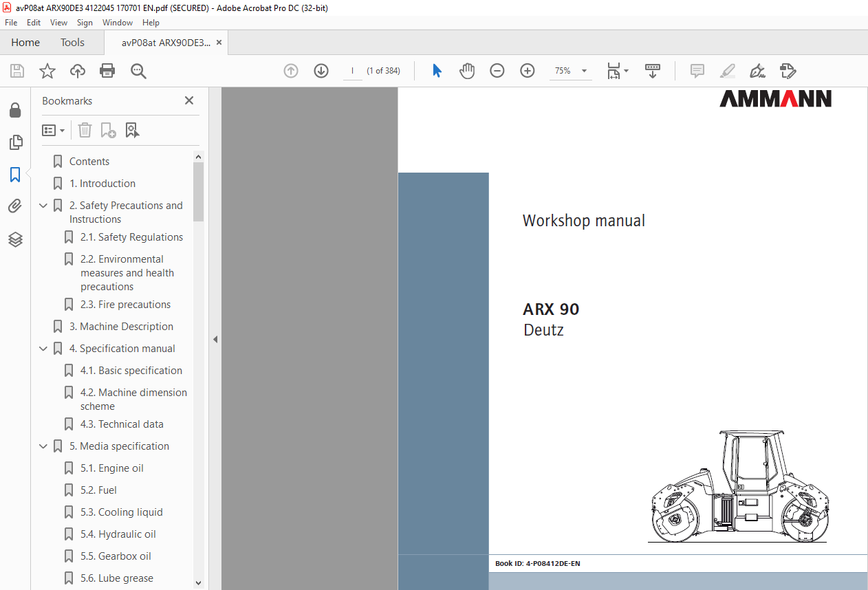Zoom out with the minus button
The image size is (868, 590).
497,71
